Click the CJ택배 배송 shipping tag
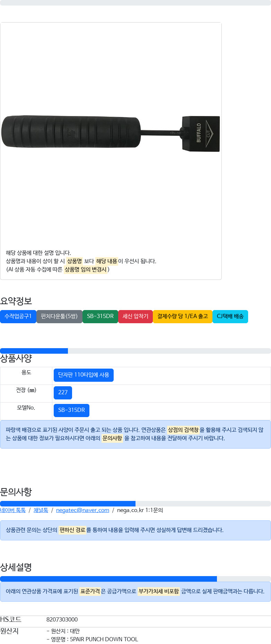Viewport: 271px width, 644px height. pos(230,316)
